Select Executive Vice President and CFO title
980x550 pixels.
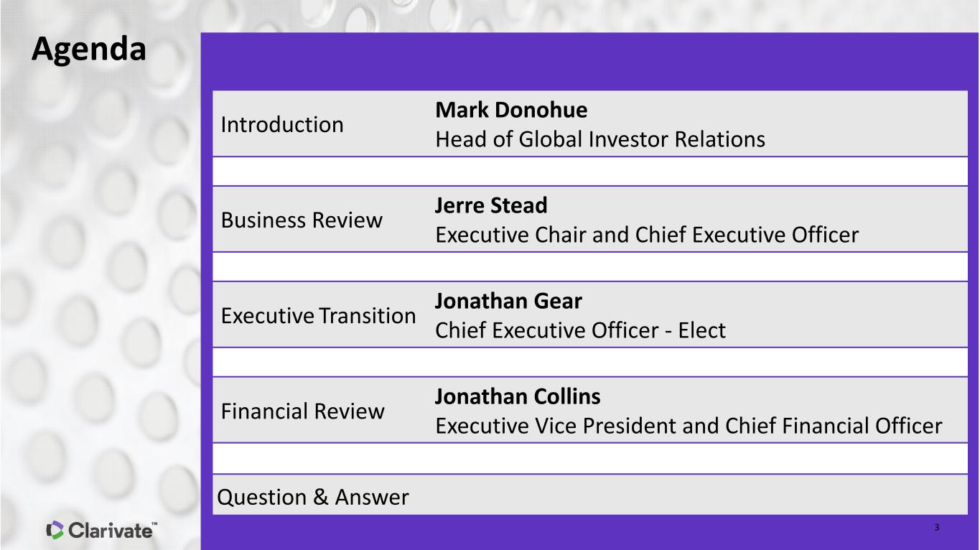point(689,426)
